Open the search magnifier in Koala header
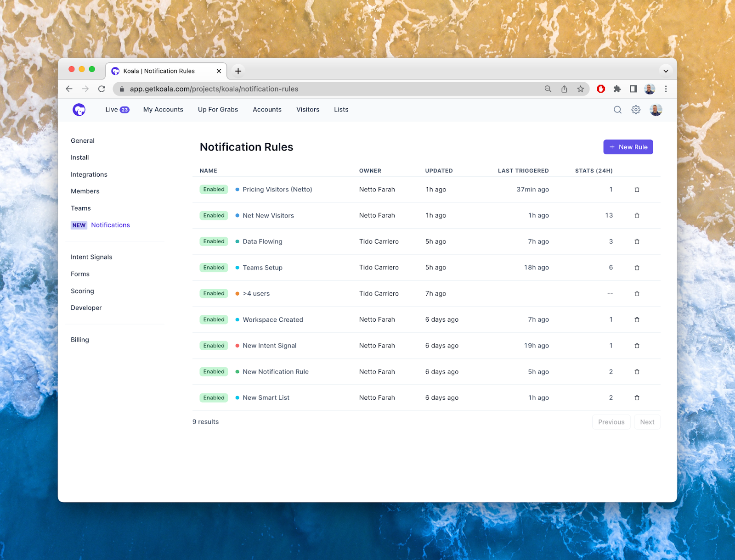 click(x=617, y=110)
